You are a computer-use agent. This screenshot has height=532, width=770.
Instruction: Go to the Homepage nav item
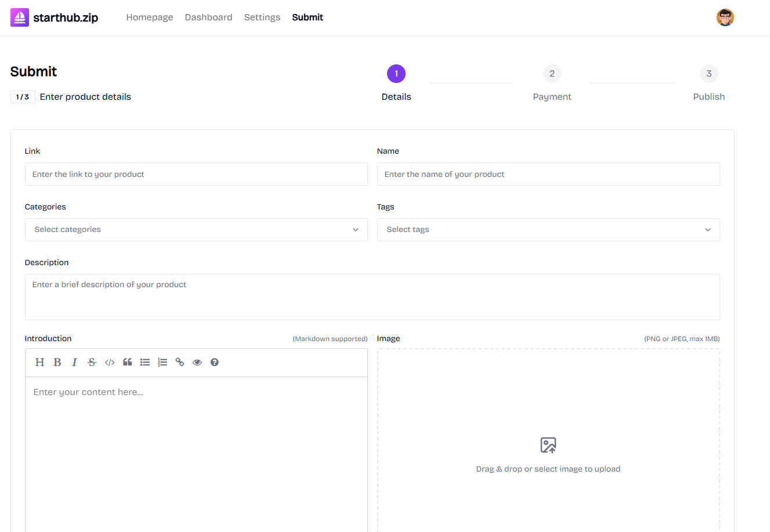point(150,17)
